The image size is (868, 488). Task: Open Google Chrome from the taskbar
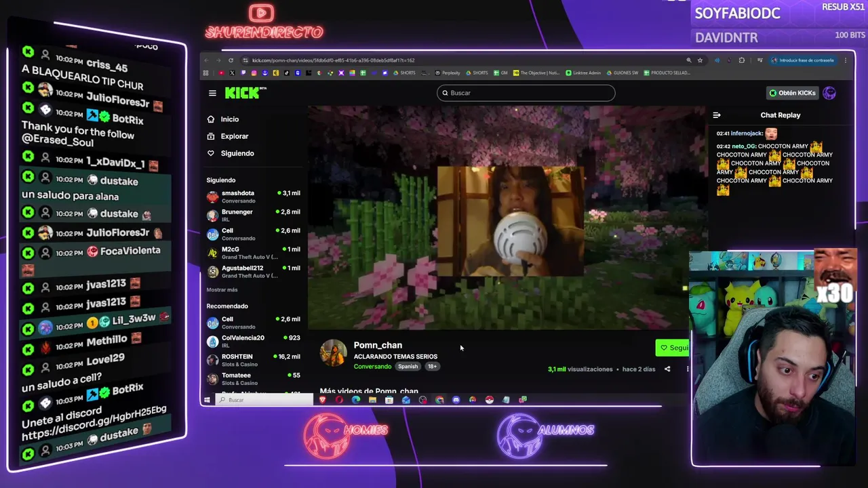439,400
